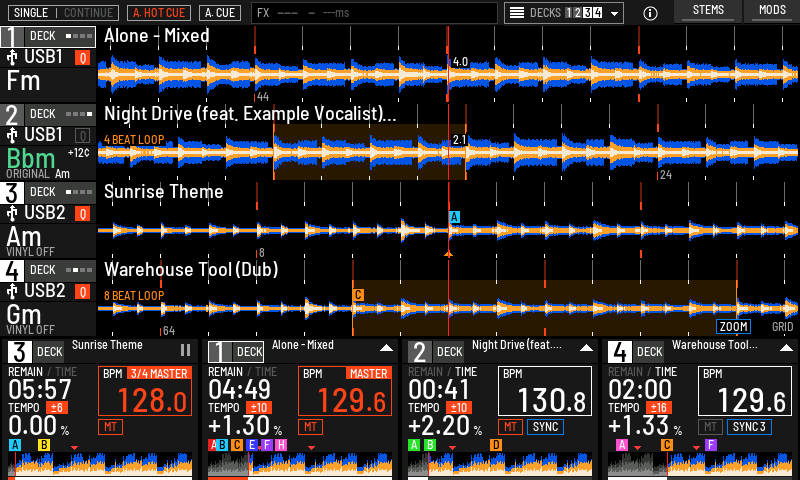
Task: Click magenta hot cue A in deck 4 panel
Action: tap(621, 445)
